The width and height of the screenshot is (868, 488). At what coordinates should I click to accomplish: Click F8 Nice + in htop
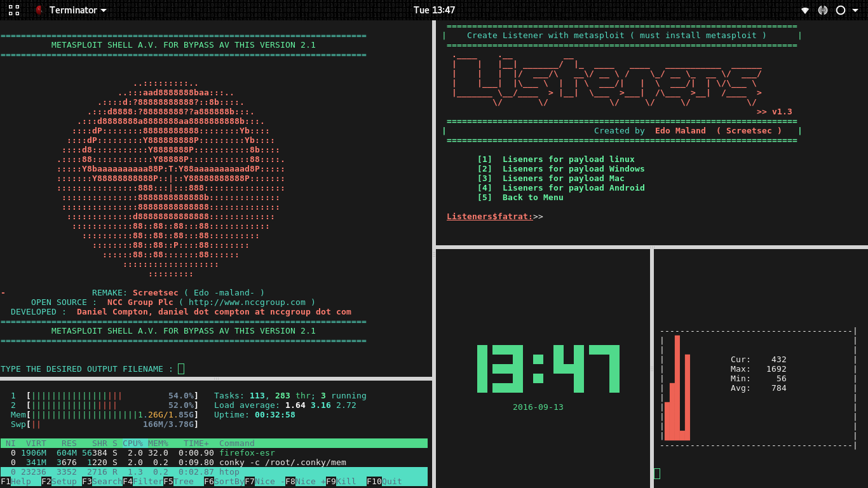click(x=306, y=482)
